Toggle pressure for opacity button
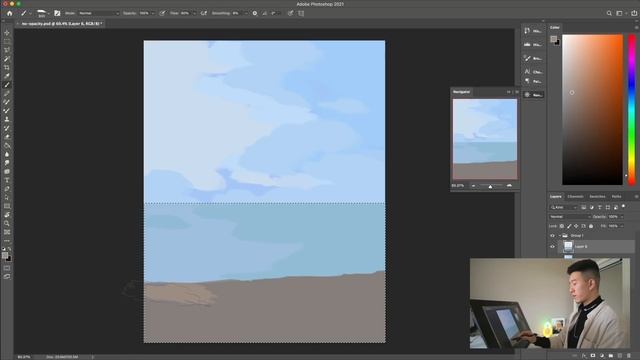The height and width of the screenshot is (360, 640). (162, 13)
